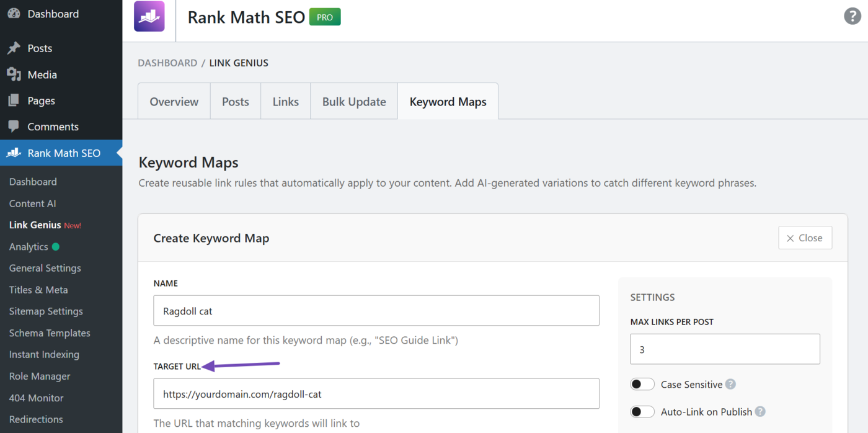This screenshot has width=868, height=433.
Task: Open Role Manager submenu
Action: (40, 377)
